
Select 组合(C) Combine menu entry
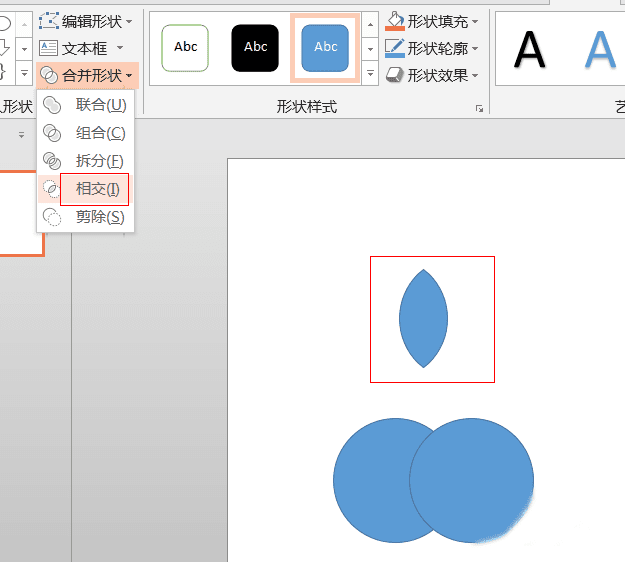coord(85,133)
